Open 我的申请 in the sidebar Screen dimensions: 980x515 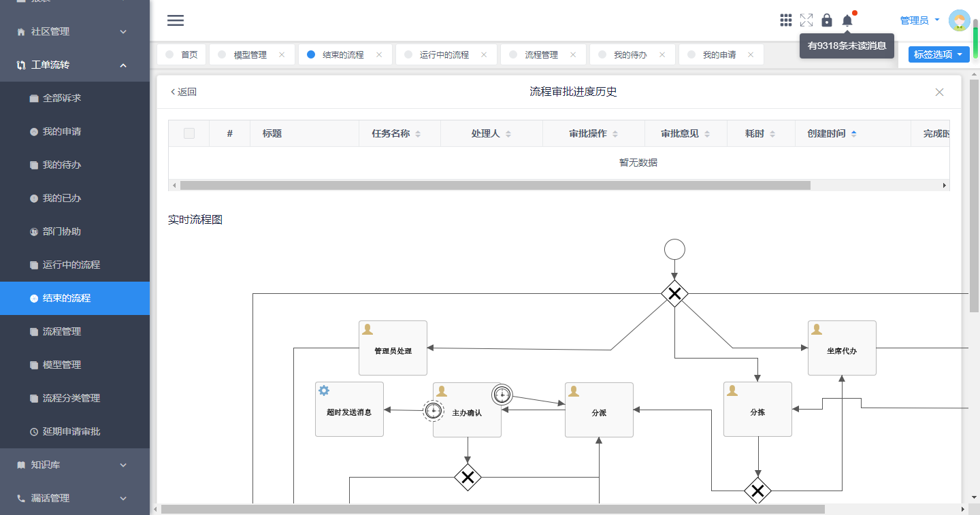click(75, 131)
